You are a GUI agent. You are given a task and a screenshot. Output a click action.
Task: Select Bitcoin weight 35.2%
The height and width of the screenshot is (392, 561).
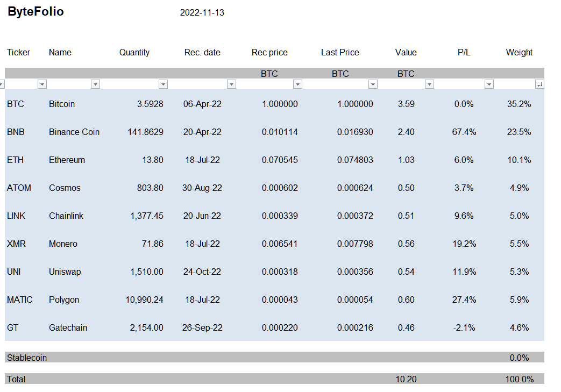pyautogui.click(x=519, y=104)
